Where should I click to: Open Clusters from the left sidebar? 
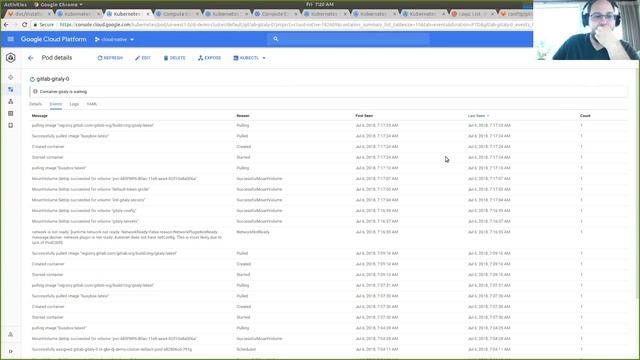coord(11,77)
